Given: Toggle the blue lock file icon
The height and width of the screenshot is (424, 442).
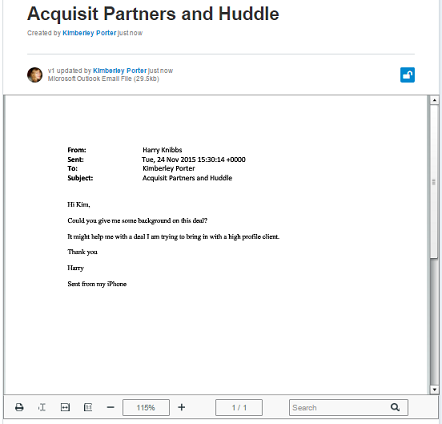Looking at the screenshot, I should coord(407,75).
